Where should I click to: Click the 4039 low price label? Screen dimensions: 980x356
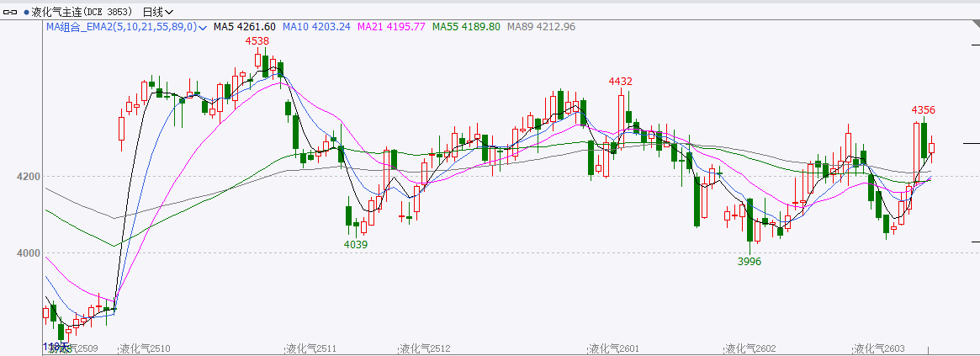356,244
